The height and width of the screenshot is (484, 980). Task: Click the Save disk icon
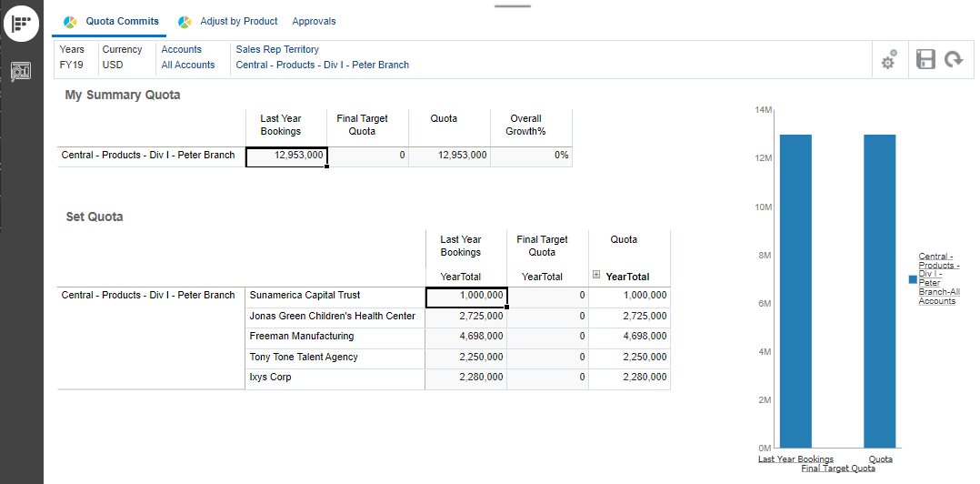tap(925, 59)
